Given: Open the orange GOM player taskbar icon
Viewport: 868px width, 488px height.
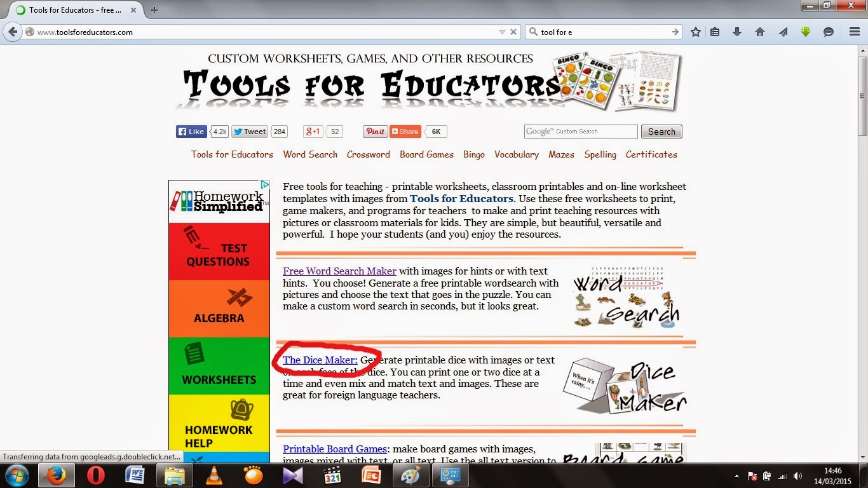Looking at the screenshot, I should 254,475.
